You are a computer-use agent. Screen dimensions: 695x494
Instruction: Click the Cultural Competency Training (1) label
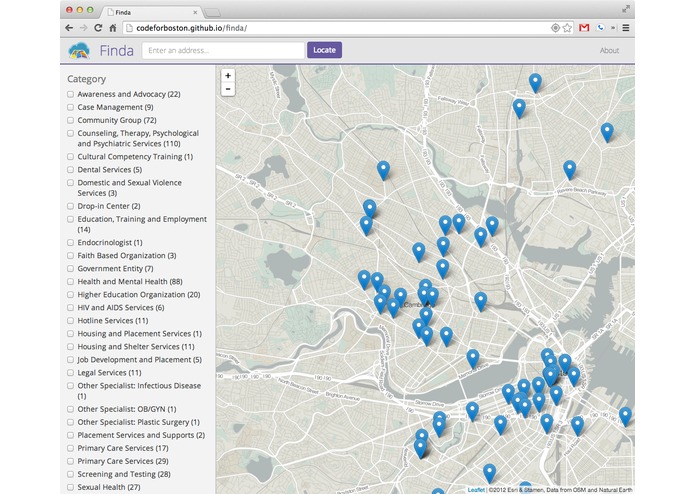(135, 157)
